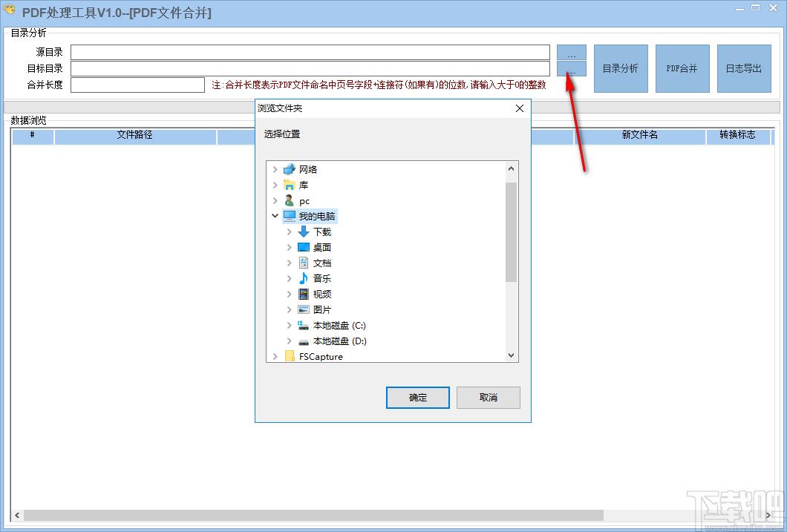Click the folder icon beside FSCapture
The height and width of the screenshot is (532, 787).
coord(290,356)
